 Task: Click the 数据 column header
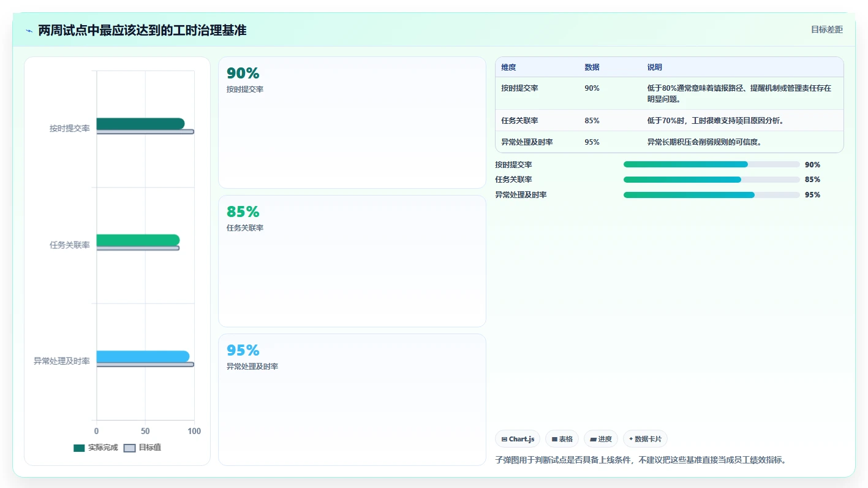[592, 67]
